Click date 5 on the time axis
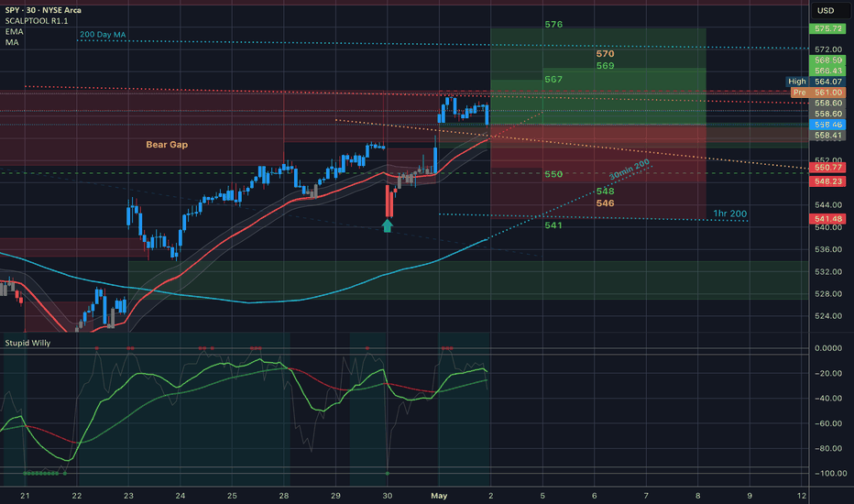 542,496
